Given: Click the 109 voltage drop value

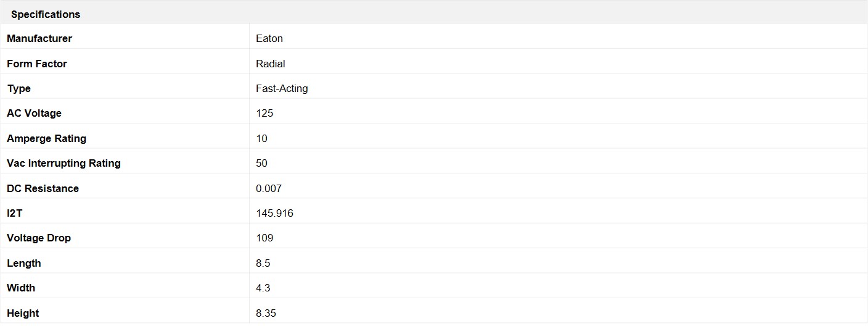Looking at the screenshot, I should pos(264,238).
